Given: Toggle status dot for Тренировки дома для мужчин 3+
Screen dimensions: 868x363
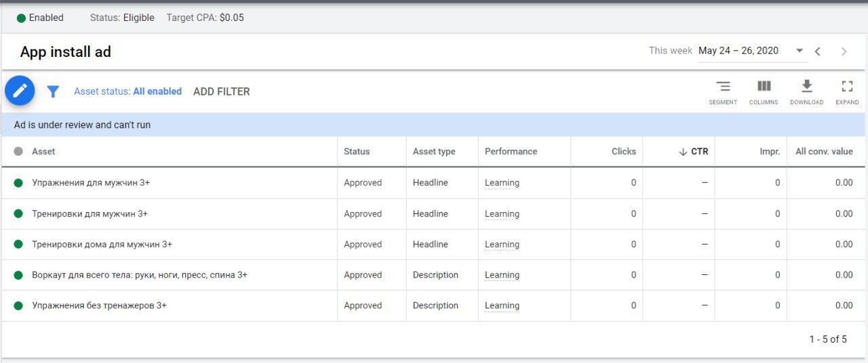Looking at the screenshot, I should [x=18, y=244].
